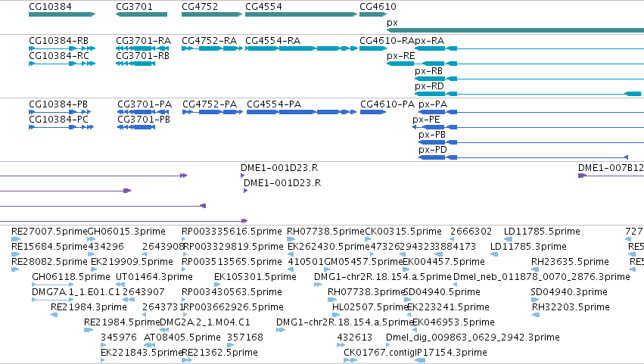This screenshot has width=644, height=364.
Task: Select the SD04940.3prime EST label
Action: coord(569,292)
